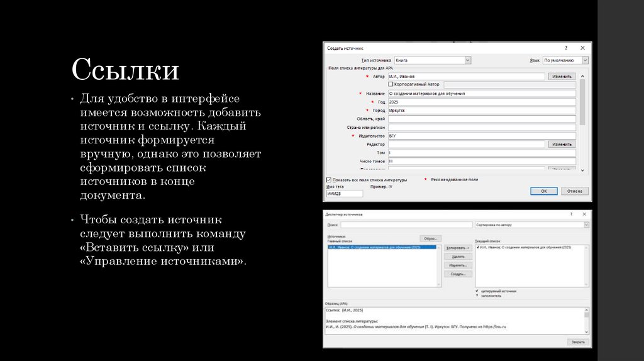Click scroll-up arrow of the fields list
This screenshot has height=361, width=644.
coord(582,76)
